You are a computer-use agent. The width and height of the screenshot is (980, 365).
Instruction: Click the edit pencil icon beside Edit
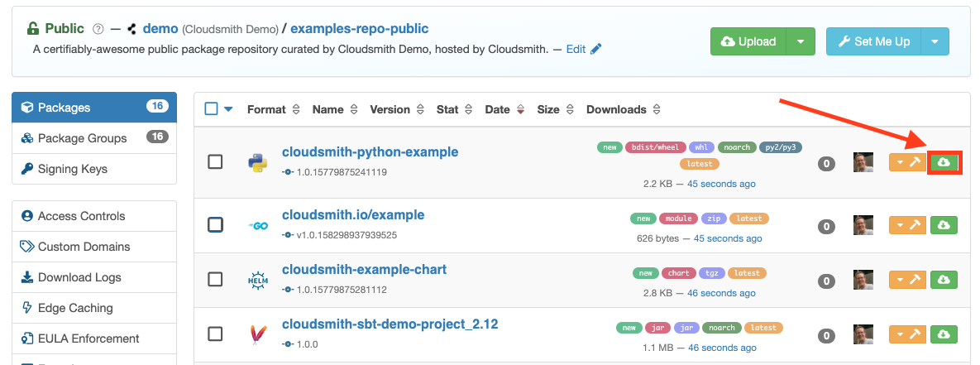click(x=595, y=49)
